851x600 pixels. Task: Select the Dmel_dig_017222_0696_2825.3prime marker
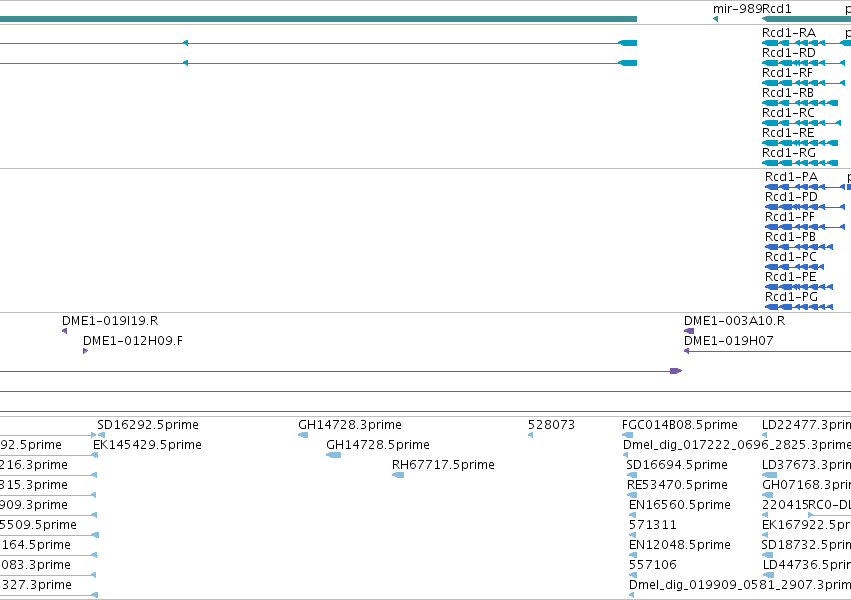tap(626, 455)
